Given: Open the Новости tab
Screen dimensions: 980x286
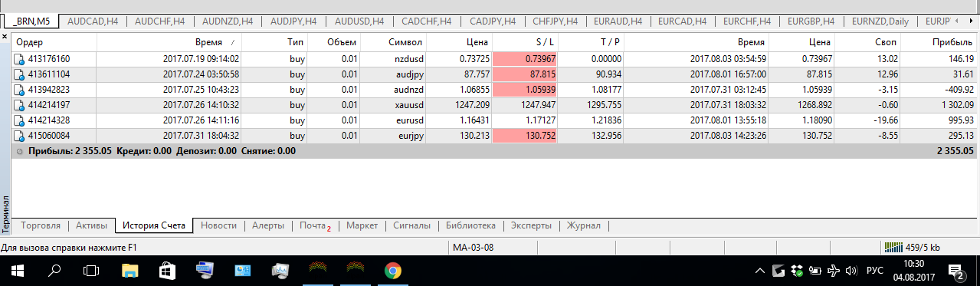Looking at the screenshot, I should tap(219, 225).
